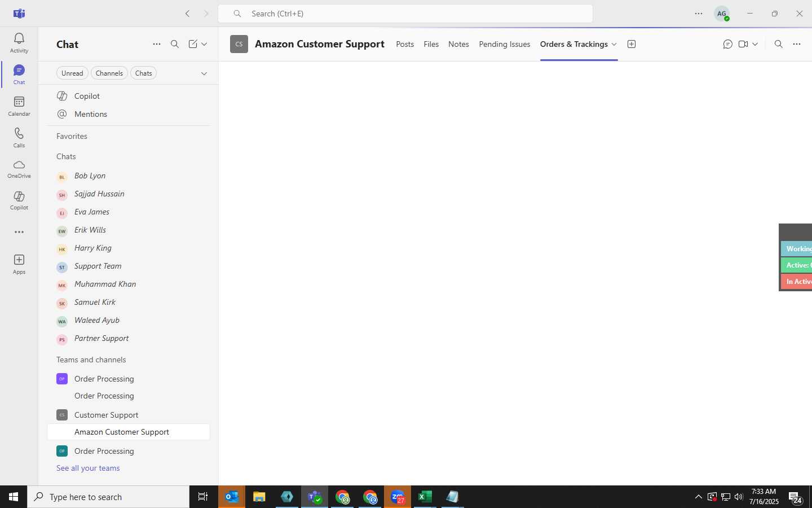The image size is (812, 508).
Task: Click the See all your teams link
Action: click(x=88, y=468)
